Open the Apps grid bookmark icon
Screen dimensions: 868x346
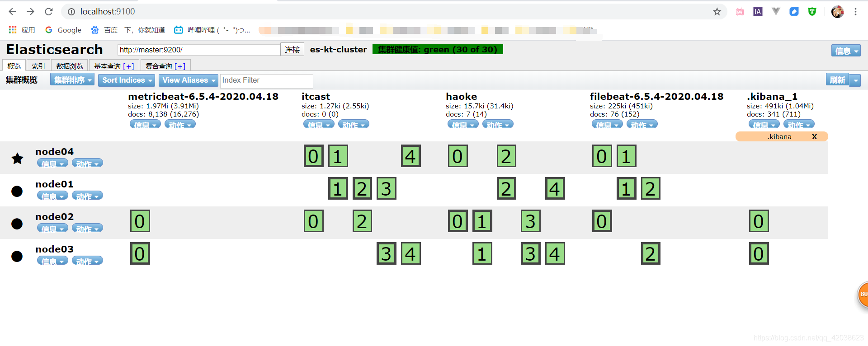coord(13,30)
